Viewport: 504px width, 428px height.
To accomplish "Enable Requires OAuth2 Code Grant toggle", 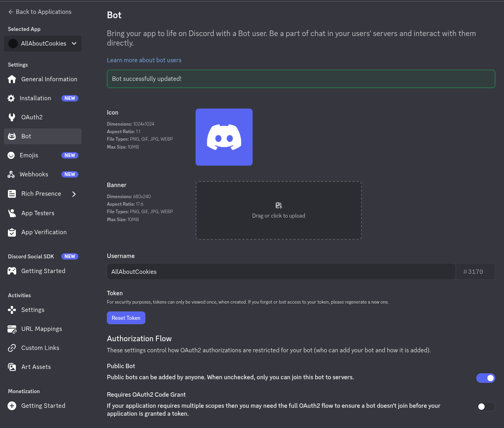I will [485, 407].
